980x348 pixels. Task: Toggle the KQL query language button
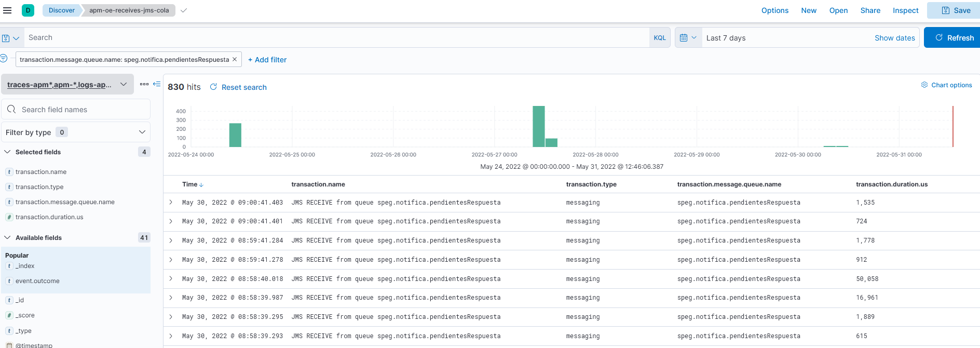click(660, 38)
